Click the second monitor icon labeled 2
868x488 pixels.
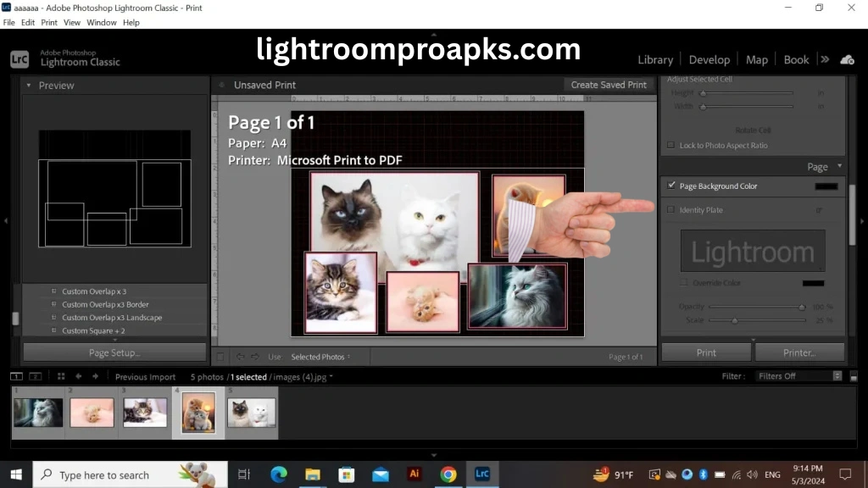[x=34, y=375]
